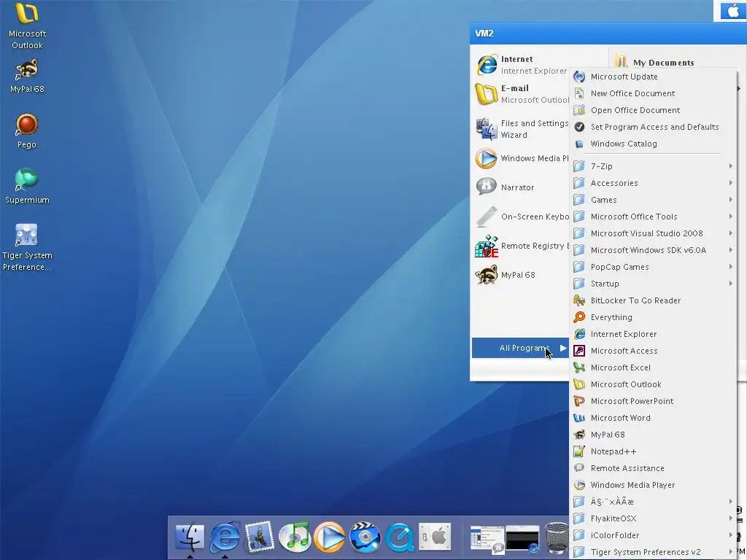Open the Mail stamp icon in dock
Viewport: 747px width, 560px height.
tap(259, 537)
